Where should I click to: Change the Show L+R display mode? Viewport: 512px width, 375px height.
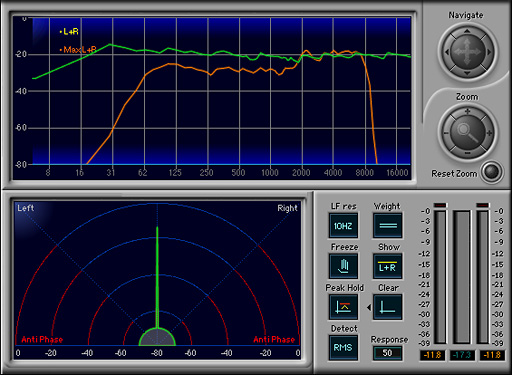point(387,266)
